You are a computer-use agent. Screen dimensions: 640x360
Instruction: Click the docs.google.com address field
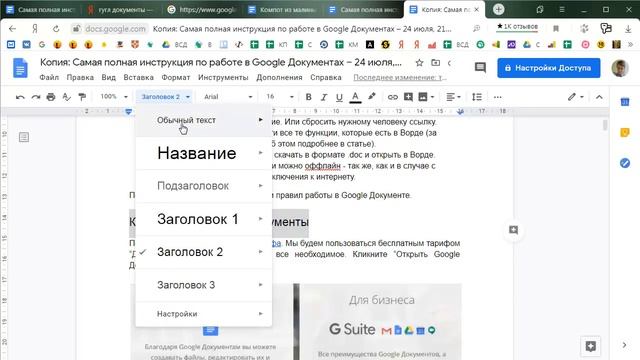[115, 29]
